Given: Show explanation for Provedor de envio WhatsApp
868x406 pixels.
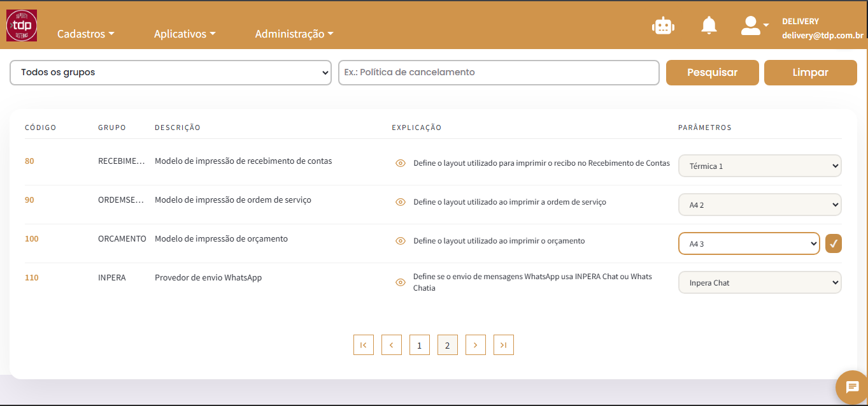Looking at the screenshot, I should [401, 282].
